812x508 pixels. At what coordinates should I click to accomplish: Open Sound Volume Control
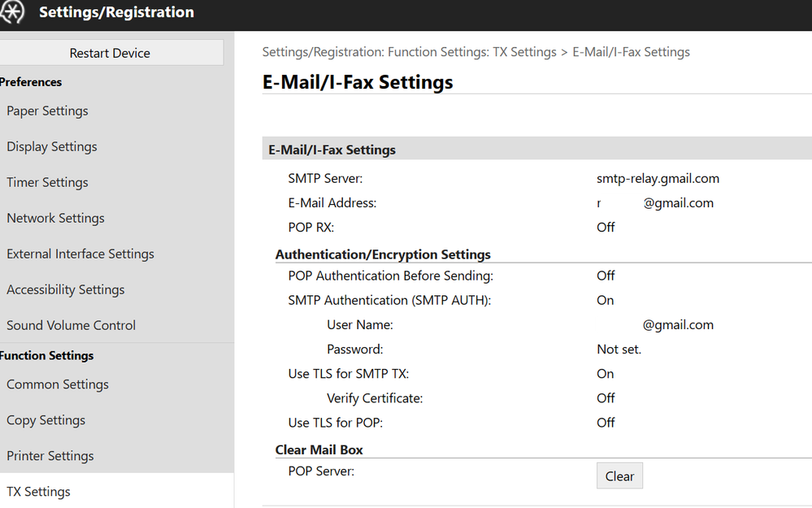[72, 326]
